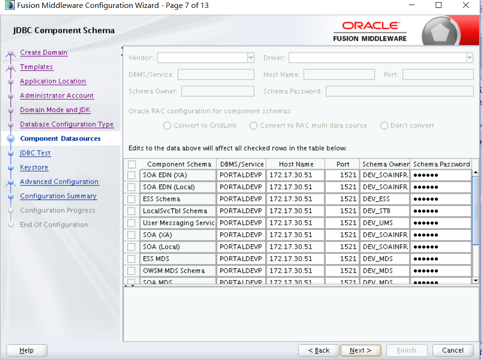482x360 pixels.
Task: Open the JDBC Test step
Action: click(35, 153)
